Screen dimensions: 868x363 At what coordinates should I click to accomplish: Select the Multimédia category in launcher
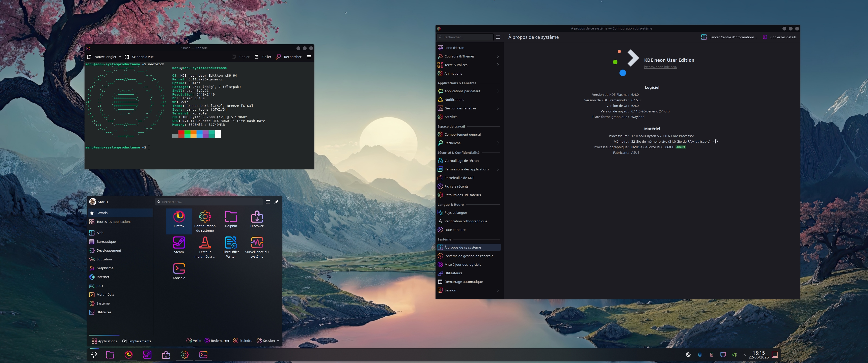coord(105,295)
